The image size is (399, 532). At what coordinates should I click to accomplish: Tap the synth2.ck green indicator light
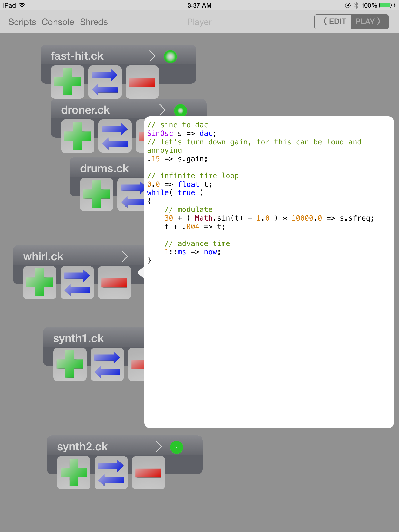tap(177, 447)
